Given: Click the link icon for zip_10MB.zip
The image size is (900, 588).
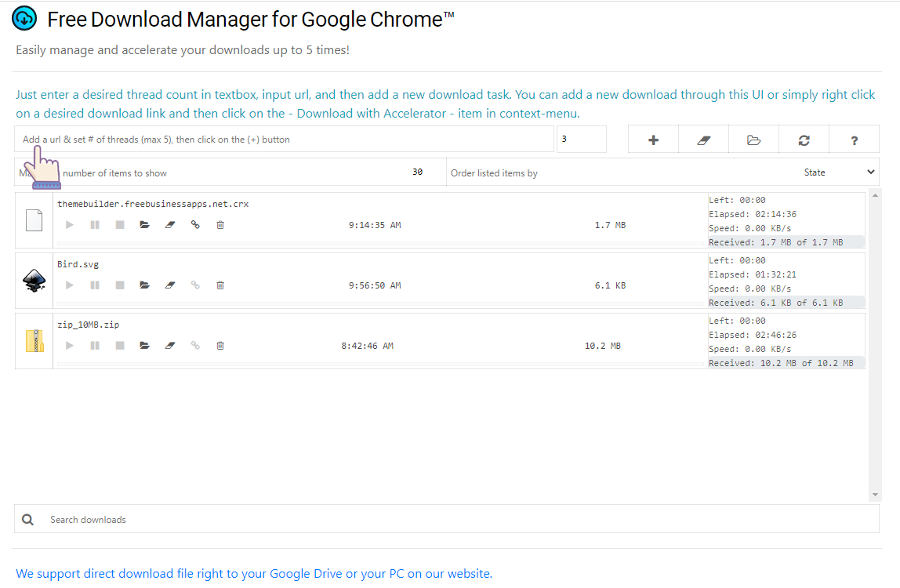Looking at the screenshot, I should pyautogui.click(x=195, y=346).
